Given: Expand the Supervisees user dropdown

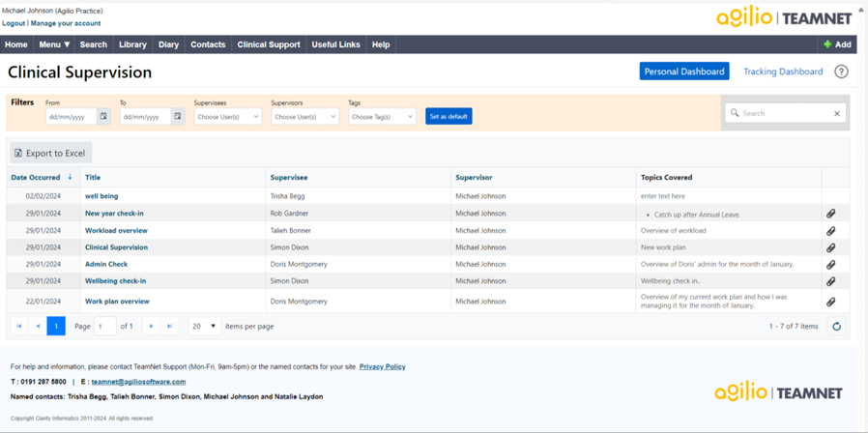Looking at the screenshot, I should point(228,117).
